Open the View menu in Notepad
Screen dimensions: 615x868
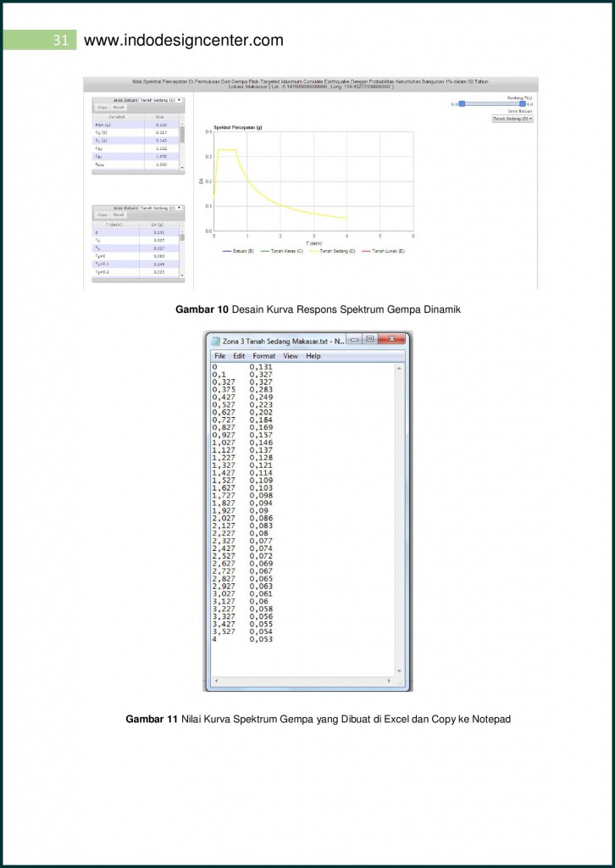click(x=291, y=356)
